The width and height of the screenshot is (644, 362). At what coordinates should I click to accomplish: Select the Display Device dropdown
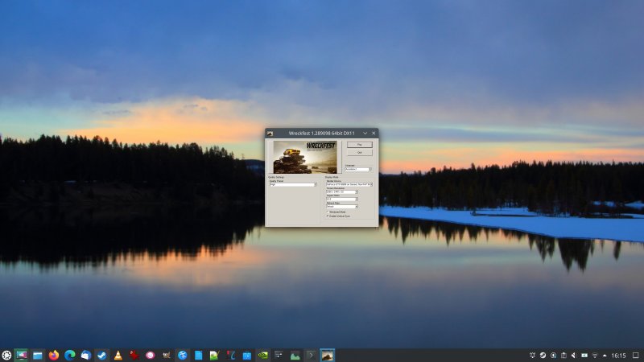click(349, 184)
